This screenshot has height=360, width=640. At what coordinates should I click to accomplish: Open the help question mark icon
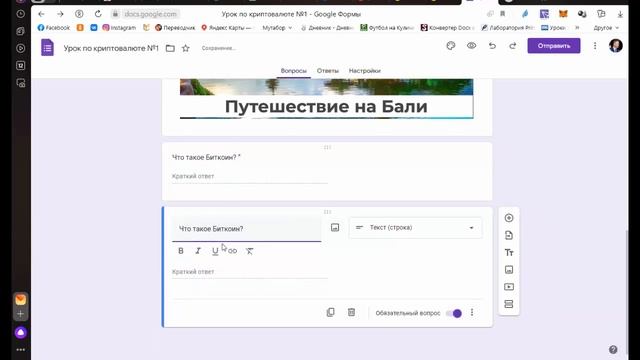tap(613, 349)
